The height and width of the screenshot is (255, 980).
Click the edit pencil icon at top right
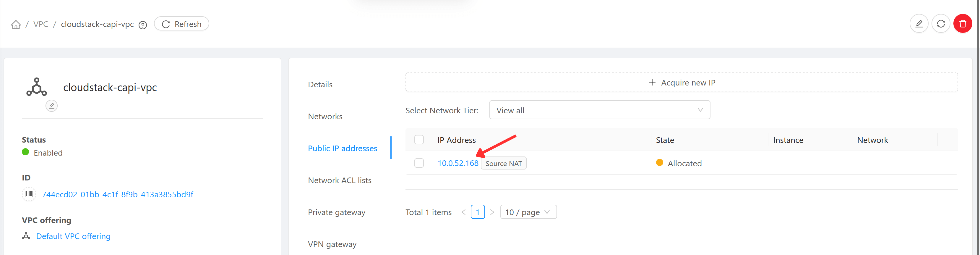(919, 24)
